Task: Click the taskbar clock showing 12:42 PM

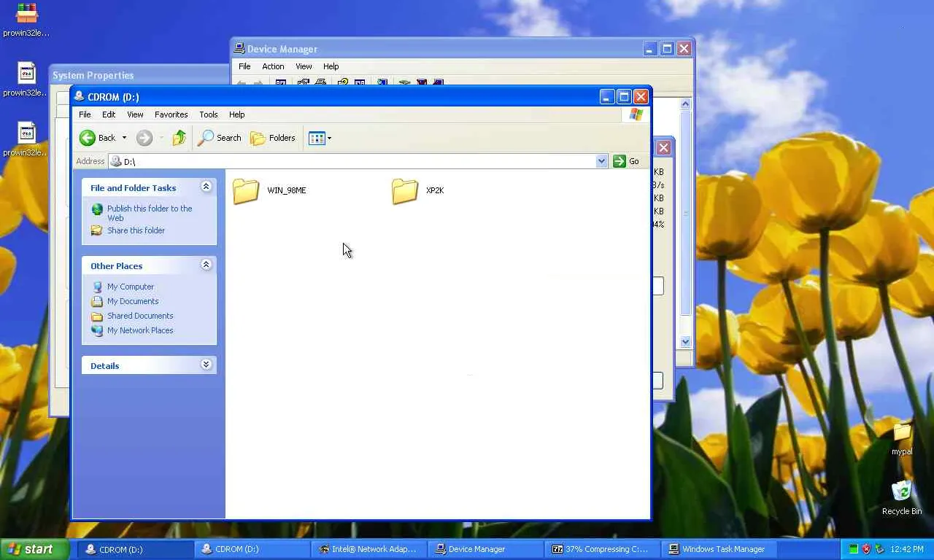Action: 907,549
